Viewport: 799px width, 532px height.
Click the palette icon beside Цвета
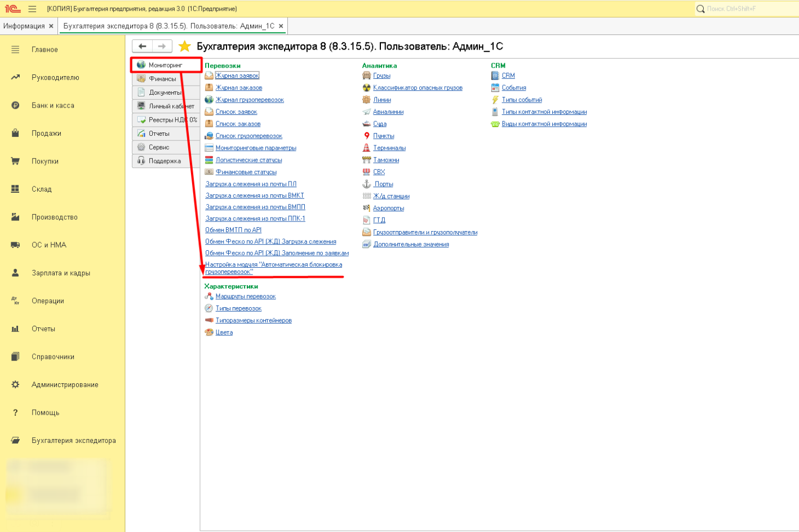point(209,333)
